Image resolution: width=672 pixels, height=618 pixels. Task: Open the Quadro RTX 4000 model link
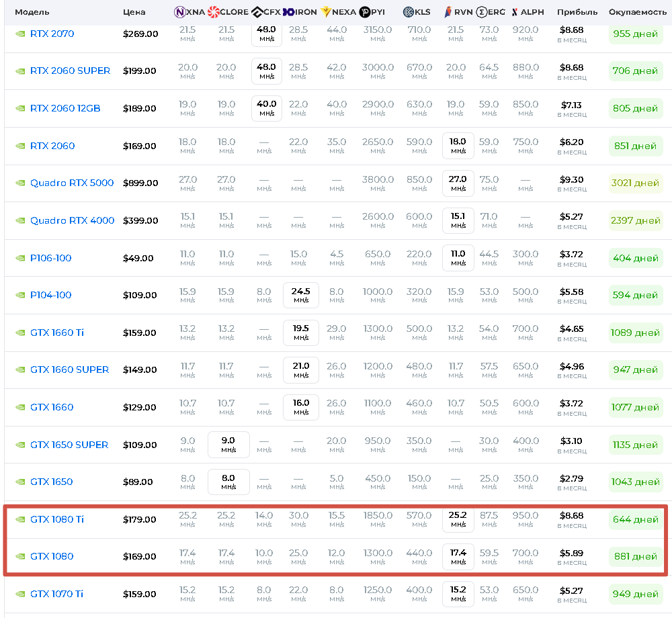click(72, 220)
